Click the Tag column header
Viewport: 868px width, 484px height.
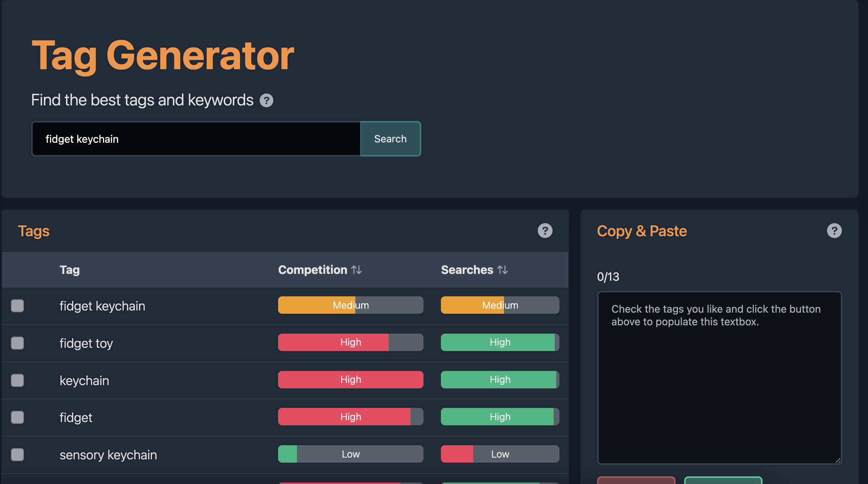click(70, 270)
